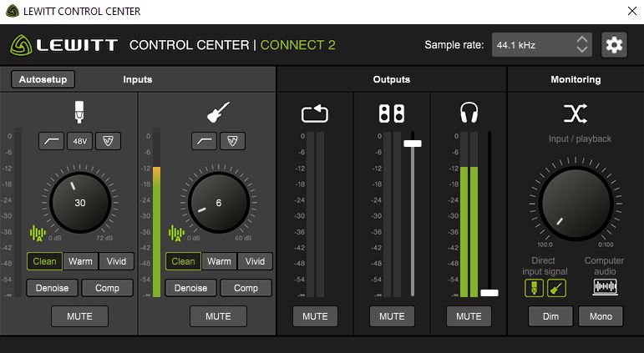Click the headphones output level meter

point(469,214)
